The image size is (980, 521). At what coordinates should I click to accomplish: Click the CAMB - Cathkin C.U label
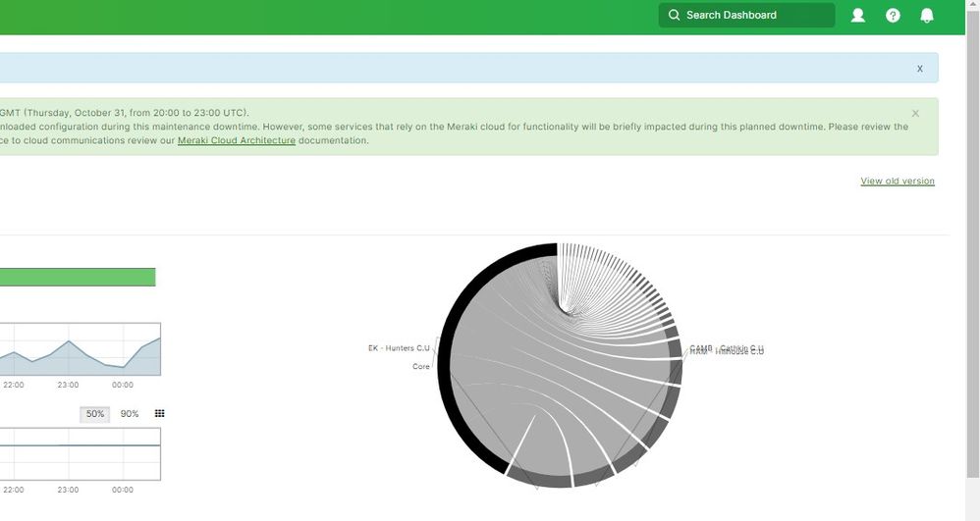[x=727, y=347]
